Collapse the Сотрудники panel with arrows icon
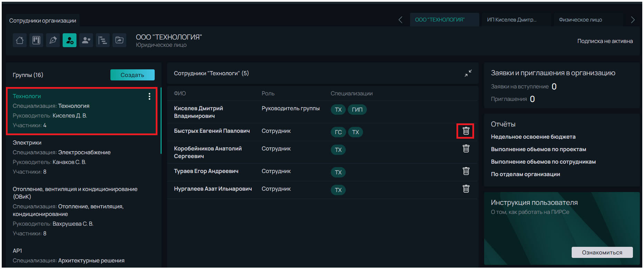Viewport: 644px width, 269px height. (468, 73)
